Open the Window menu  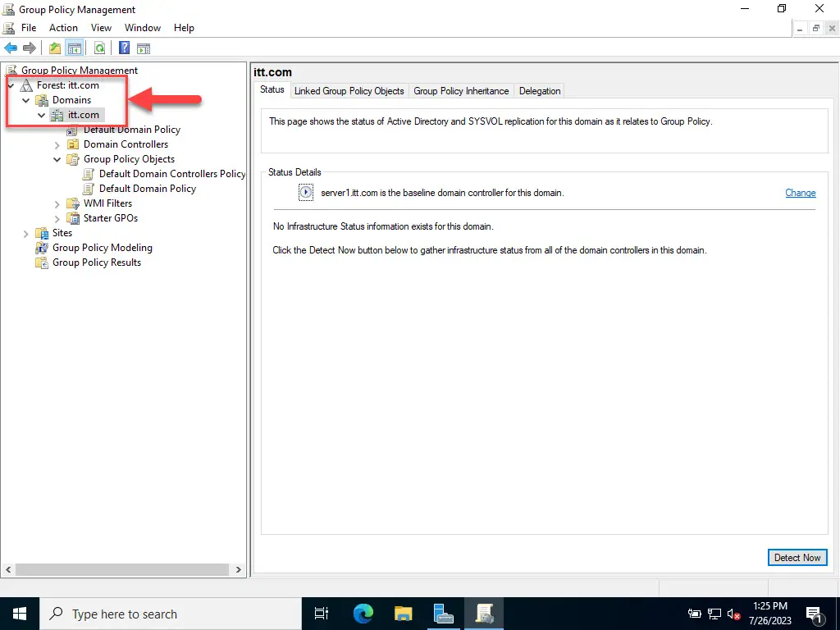coord(143,28)
